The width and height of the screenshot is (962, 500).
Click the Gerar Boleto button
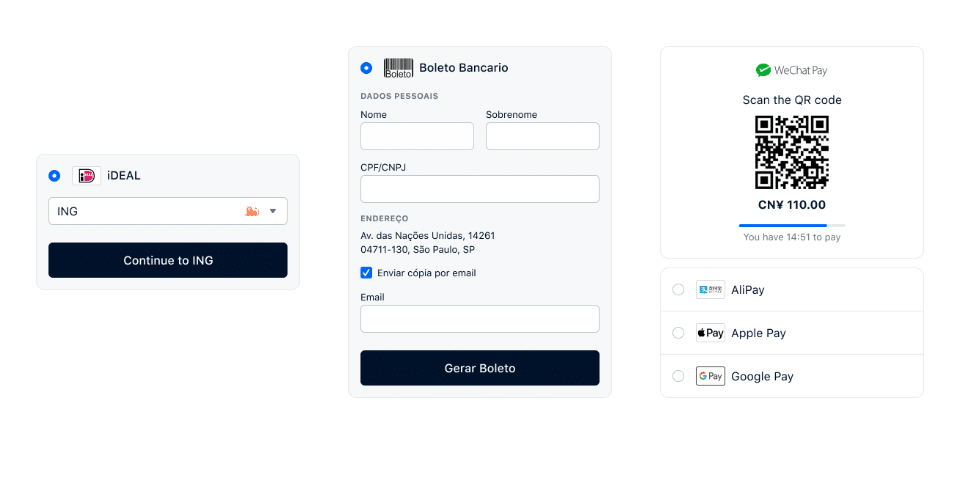pyautogui.click(x=480, y=368)
